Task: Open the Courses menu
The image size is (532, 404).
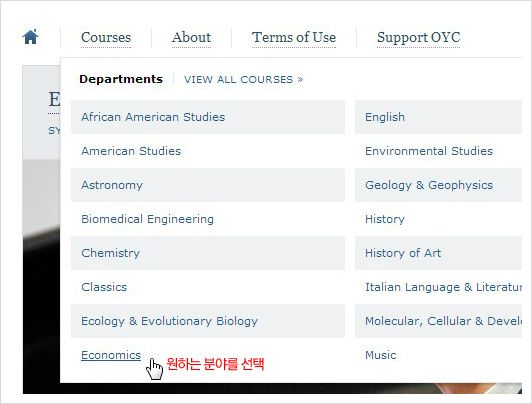Action: [106, 37]
